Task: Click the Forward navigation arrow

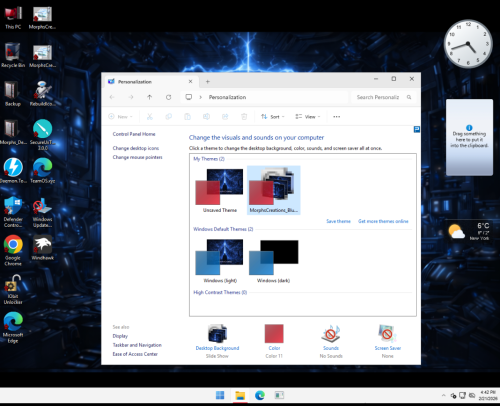Action: [131, 97]
